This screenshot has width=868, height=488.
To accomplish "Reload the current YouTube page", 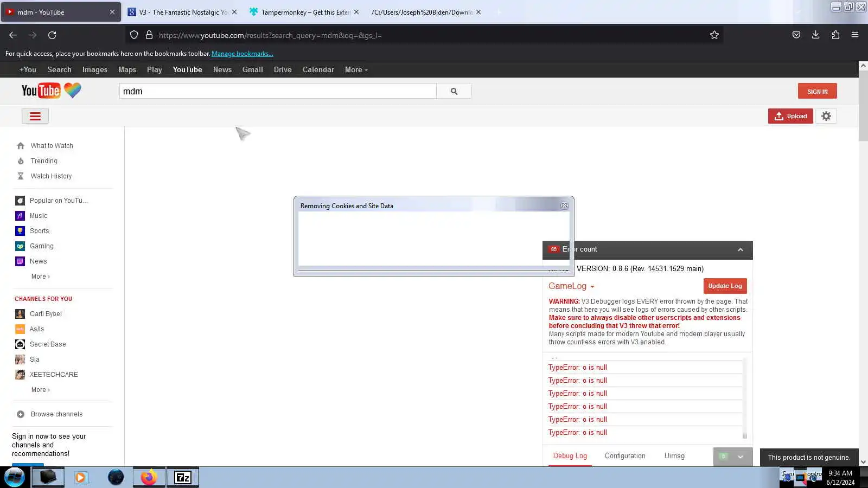I will [x=52, y=35].
